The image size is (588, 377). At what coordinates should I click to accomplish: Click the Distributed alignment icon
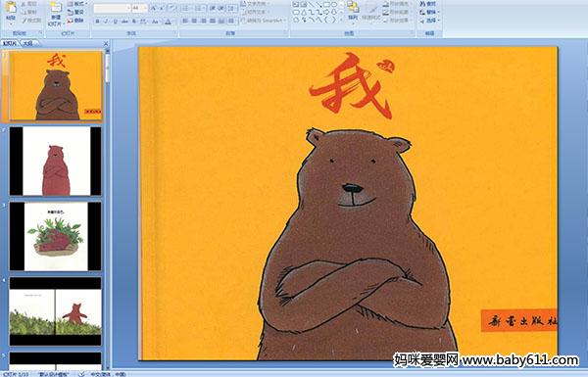point(221,21)
